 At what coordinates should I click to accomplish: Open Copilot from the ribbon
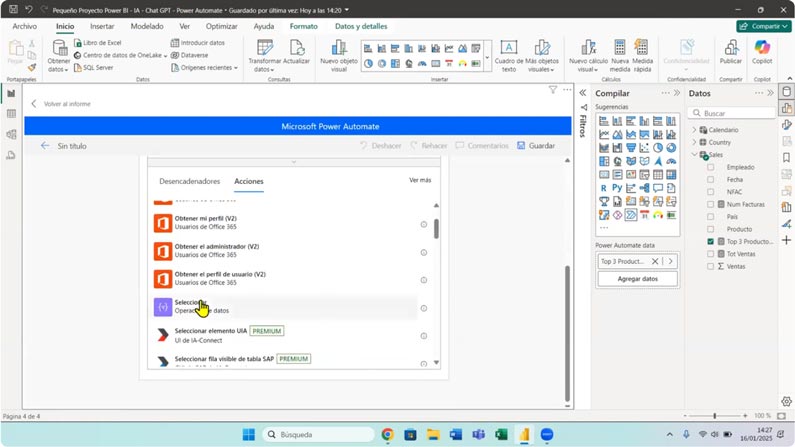(762, 49)
